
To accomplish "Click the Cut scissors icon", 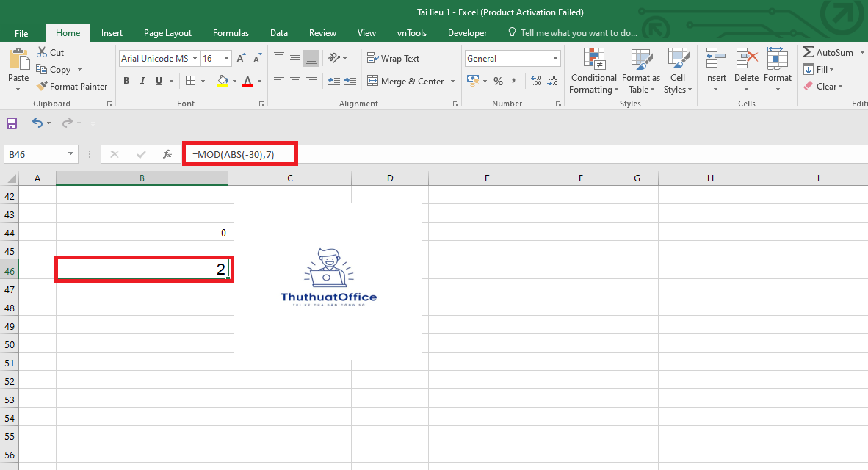I will (x=43, y=53).
